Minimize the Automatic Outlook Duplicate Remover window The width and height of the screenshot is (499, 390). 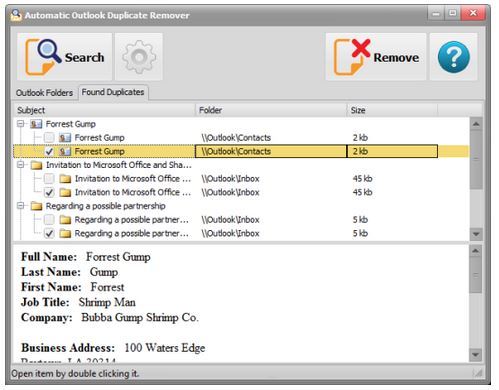[x=436, y=14]
